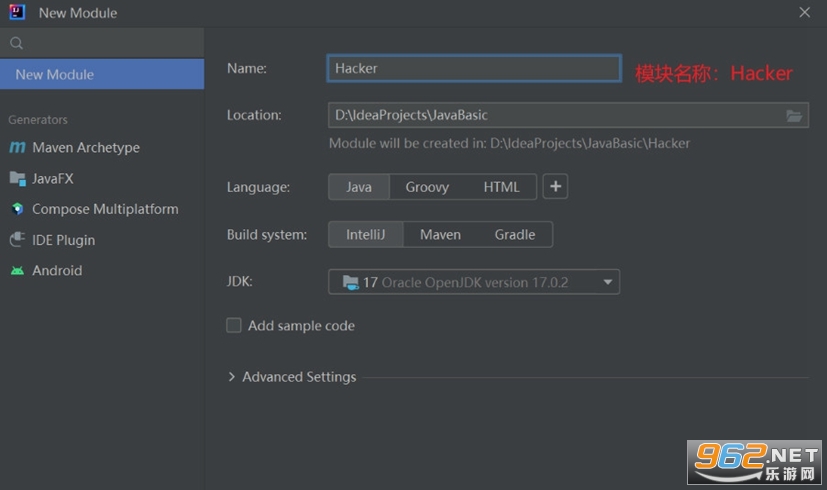Viewport: 827px width, 490px height.
Task: Select Java as the language
Action: tap(359, 187)
